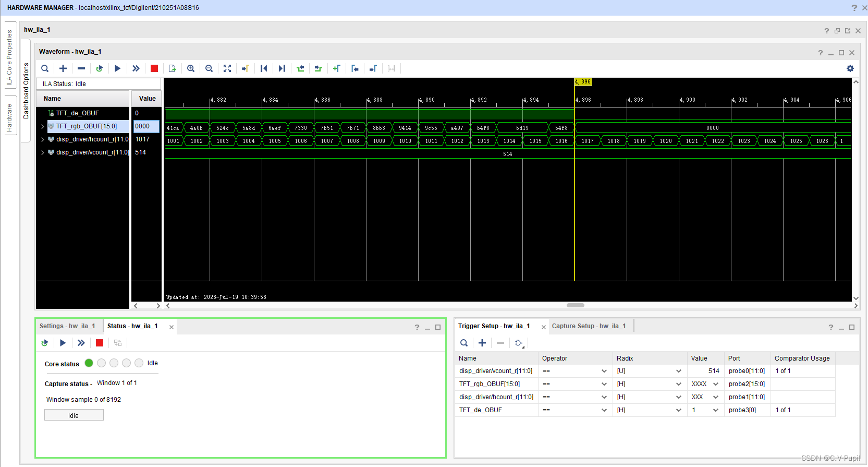Go to next transition
Image resolution: width=868 pixels, height=467 pixels.
coord(319,68)
